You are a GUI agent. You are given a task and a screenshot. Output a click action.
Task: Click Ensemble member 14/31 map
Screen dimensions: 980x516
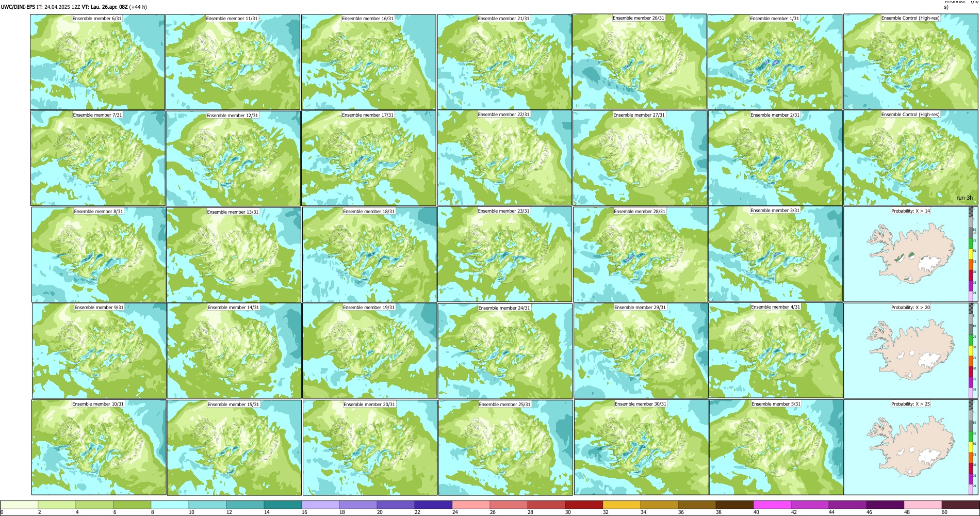pos(234,351)
